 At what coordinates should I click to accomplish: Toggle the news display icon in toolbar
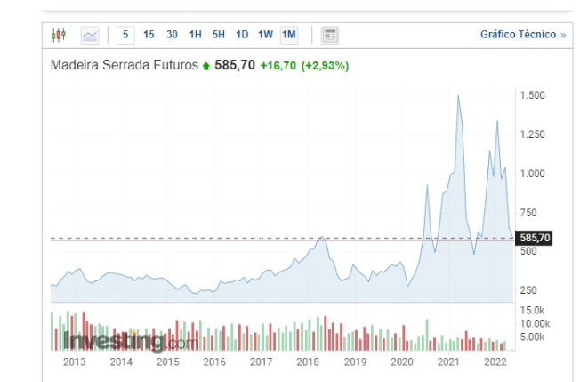(330, 35)
